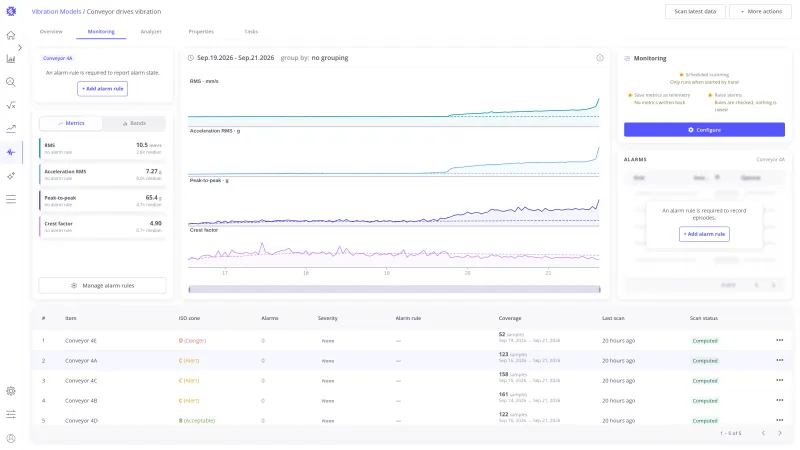This screenshot has height=450, width=800.
Task: Click Manage alarm rules button
Action: 103,286
